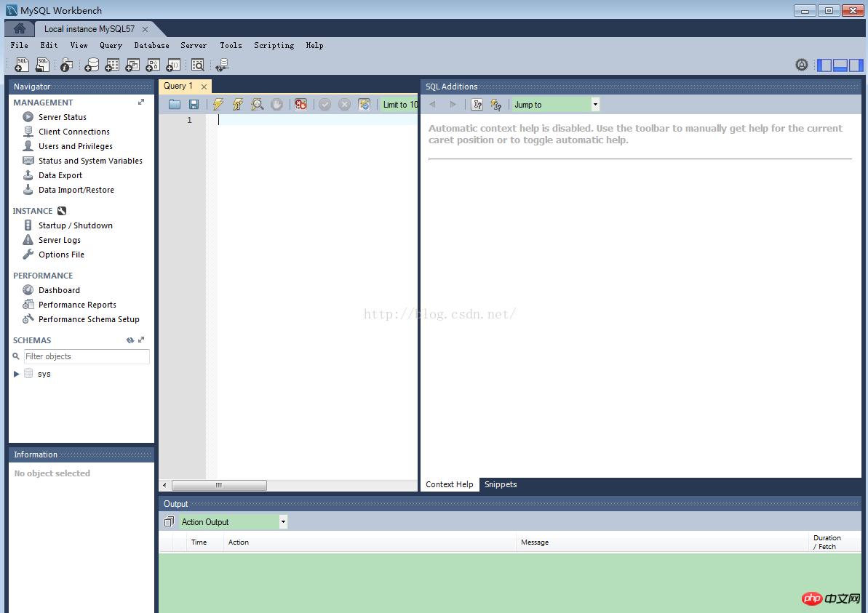Toggle right sidebar visibility button

click(856, 65)
